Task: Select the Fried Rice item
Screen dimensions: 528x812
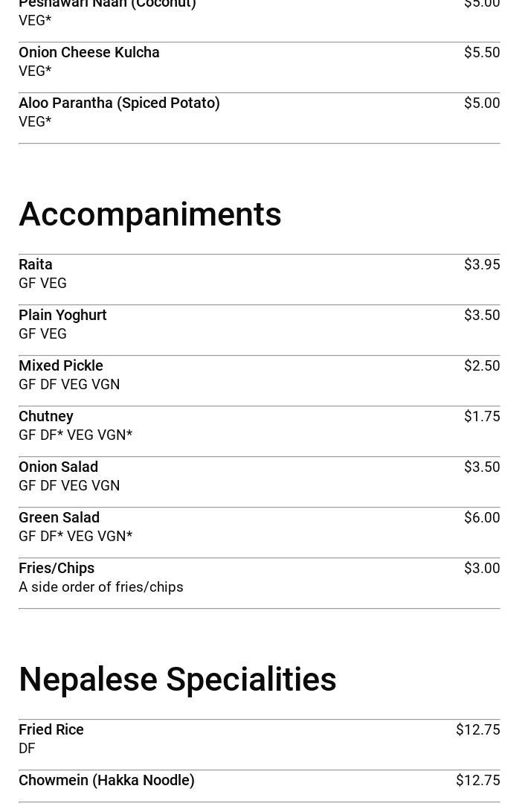Action: click(51, 730)
